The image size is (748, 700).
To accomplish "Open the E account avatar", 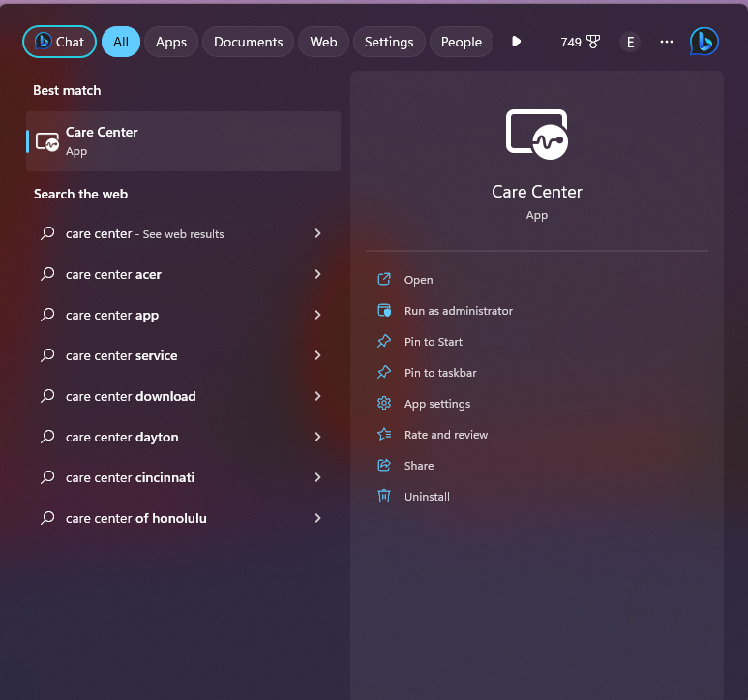I will (630, 42).
